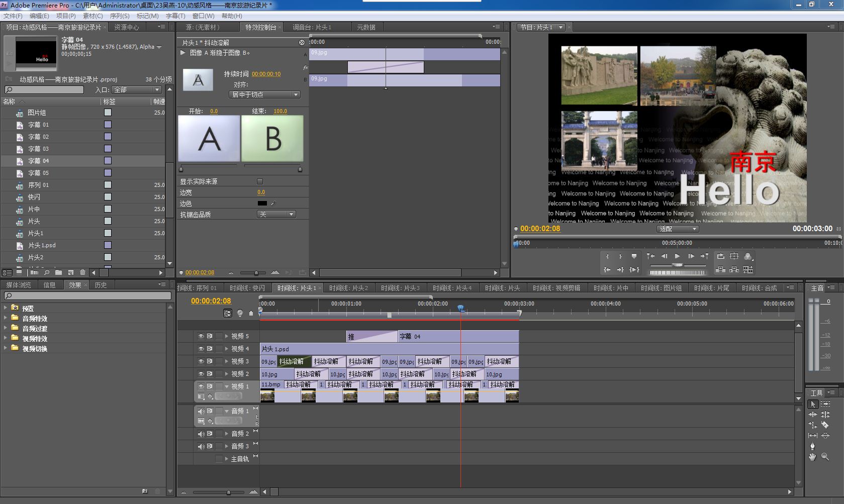Select the Razor tool in tools panel
Image resolution: width=844 pixels, height=504 pixels.
pos(825,425)
